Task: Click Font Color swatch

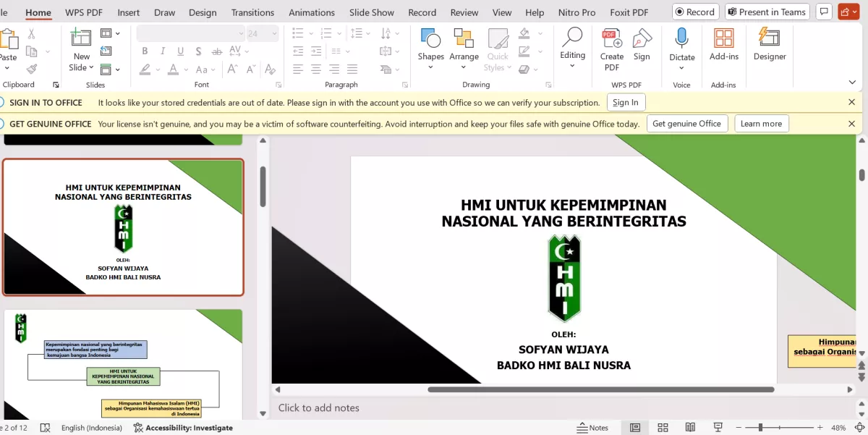Action: pos(173,69)
